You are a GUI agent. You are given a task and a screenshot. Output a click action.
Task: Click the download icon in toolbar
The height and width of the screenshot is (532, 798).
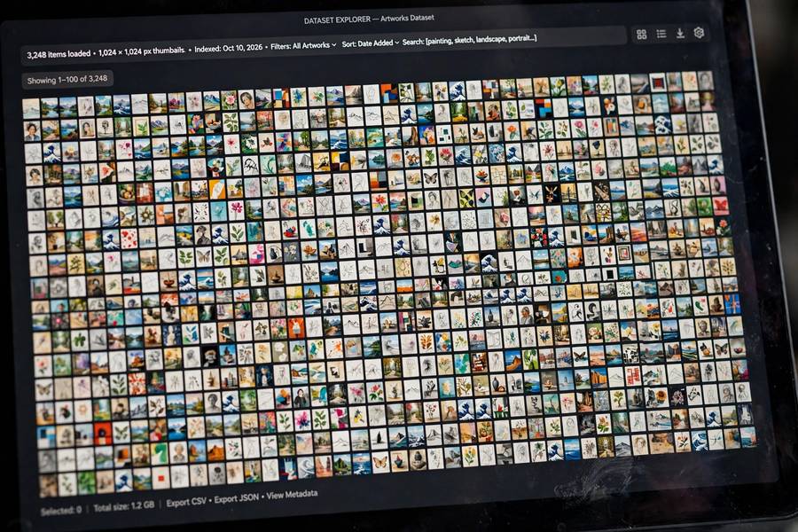click(680, 33)
